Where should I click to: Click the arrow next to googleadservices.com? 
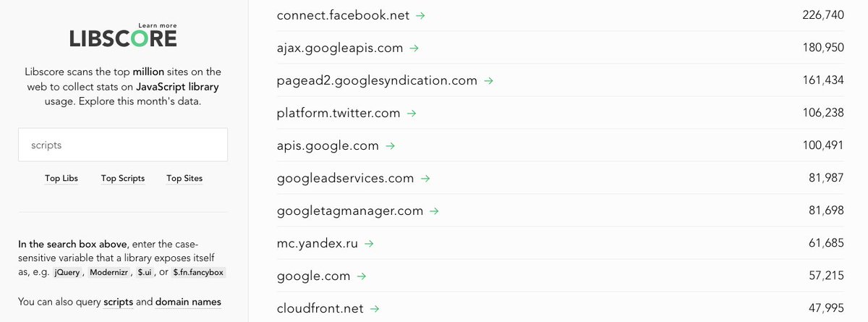(x=425, y=179)
